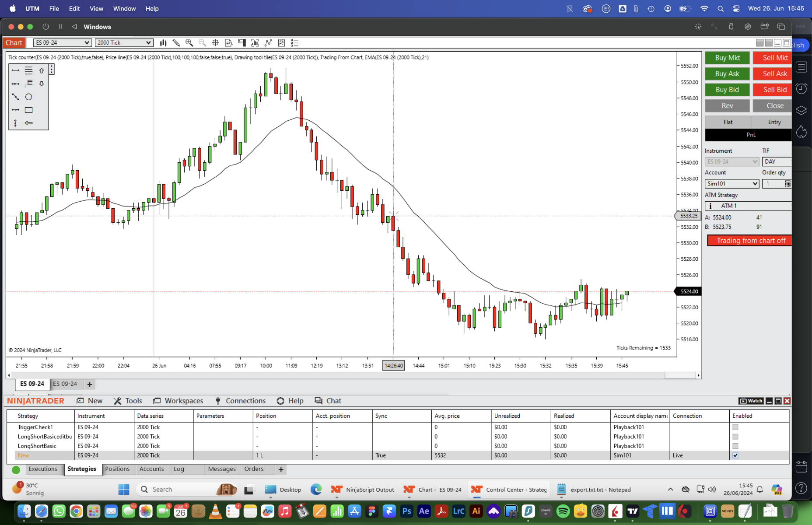Image resolution: width=812 pixels, height=525 pixels.
Task: Select the ray drawing tool
Action: pos(16,84)
